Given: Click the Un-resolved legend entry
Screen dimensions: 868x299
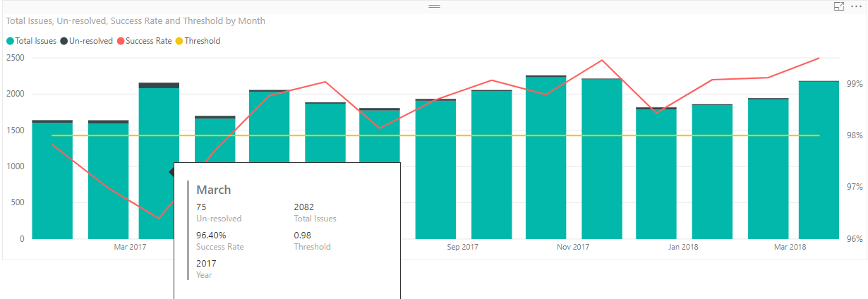Looking at the screenshot, I should click(87, 41).
